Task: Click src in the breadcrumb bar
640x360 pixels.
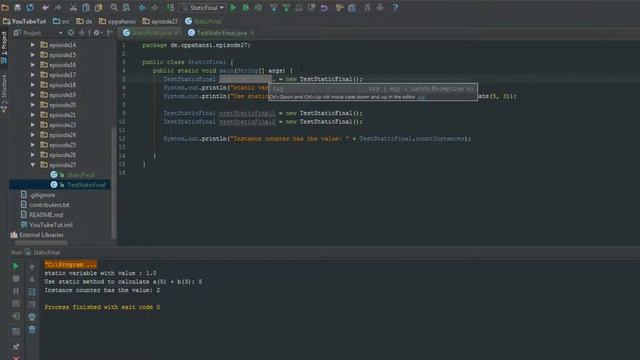Action: click(x=61, y=21)
